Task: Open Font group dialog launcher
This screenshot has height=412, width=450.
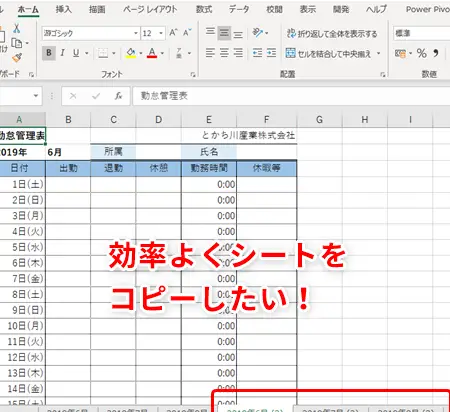Action: (x=193, y=75)
